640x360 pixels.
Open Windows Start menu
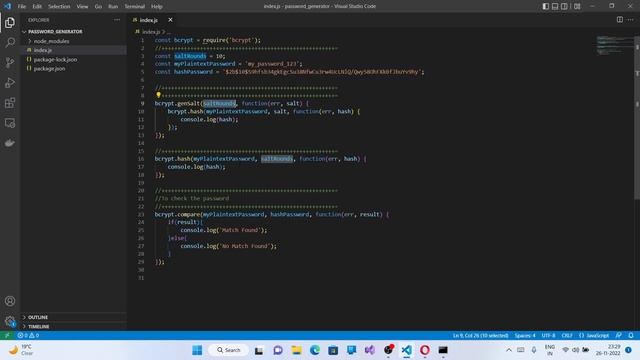tap(197, 350)
